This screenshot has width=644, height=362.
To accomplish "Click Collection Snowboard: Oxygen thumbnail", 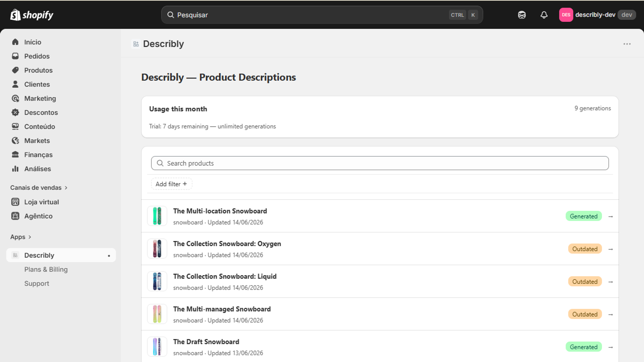I will coord(157,249).
